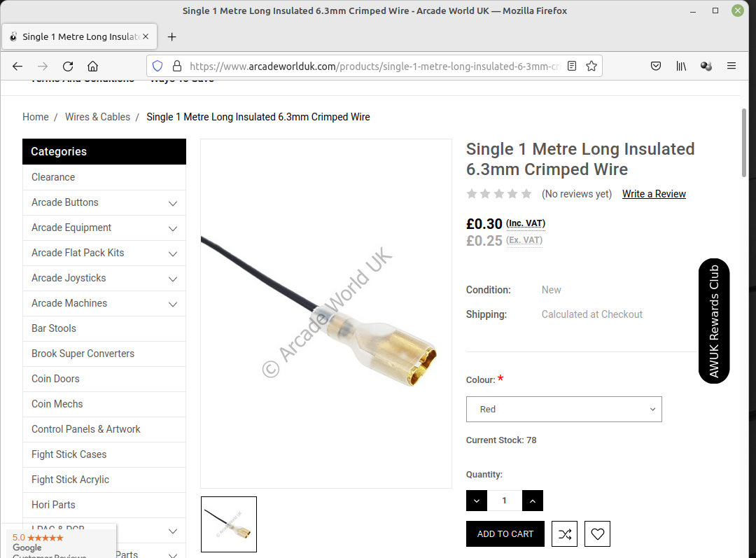Expand the Arcade Joysticks category
Screen dimensions: 756x558
(173, 279)
